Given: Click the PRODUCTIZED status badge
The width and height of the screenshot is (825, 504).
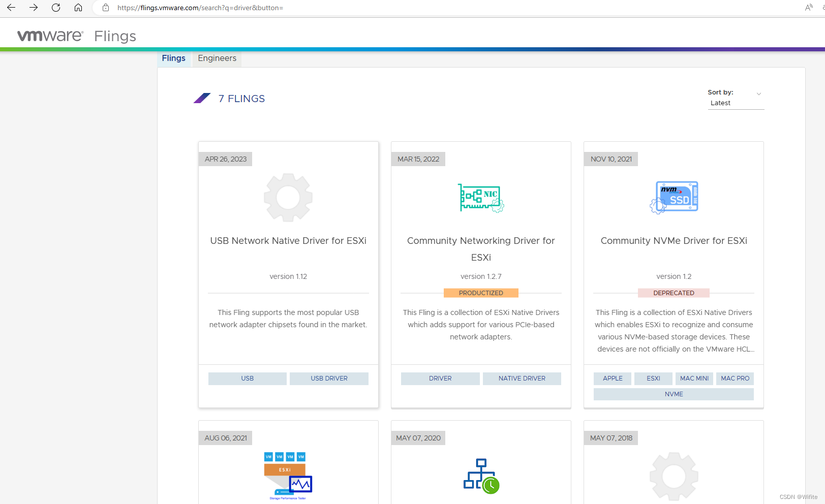Looking at the screenshot, I should pyautogui.click(x=481, y=293).
